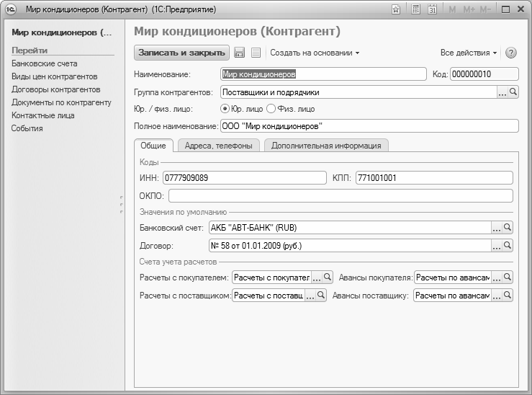Open the calendar icon in title bar
The height and width of the screenshot is (395, 532).
point(433,9)
